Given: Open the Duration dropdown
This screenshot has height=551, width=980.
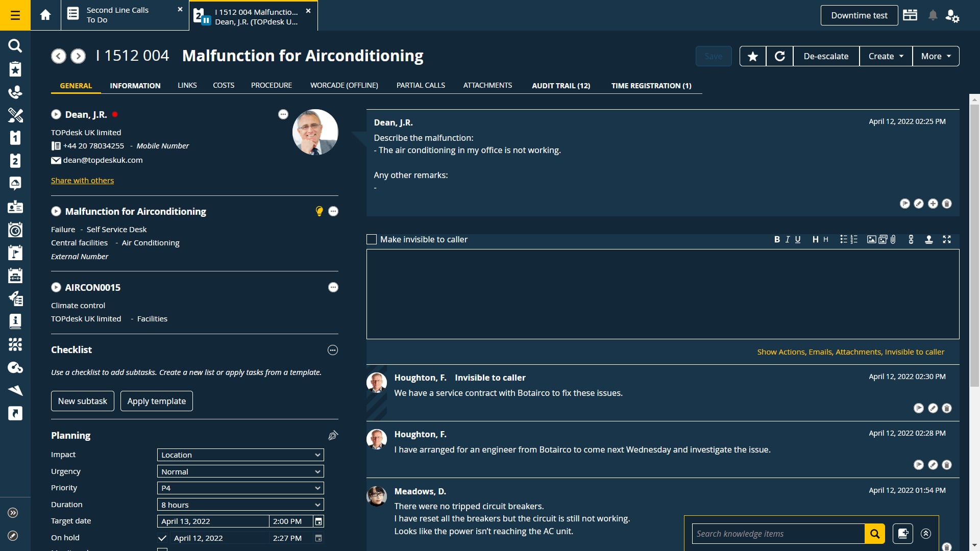Looking at the screenshot, I should pos(240,505).
